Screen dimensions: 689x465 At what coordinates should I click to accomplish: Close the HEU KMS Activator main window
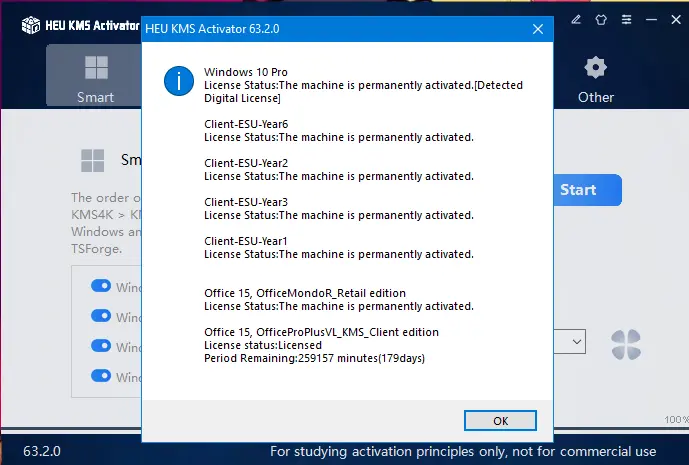pos(676,19)
